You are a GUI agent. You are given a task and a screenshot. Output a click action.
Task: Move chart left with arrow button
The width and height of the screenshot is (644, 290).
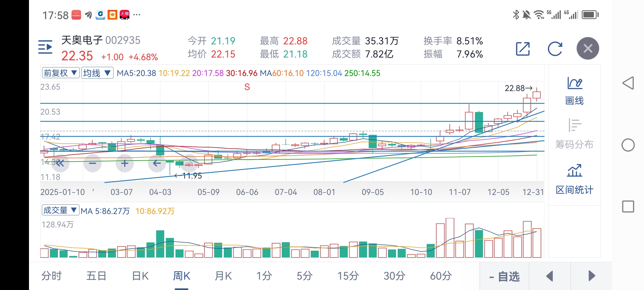click(x=157, y=163)
